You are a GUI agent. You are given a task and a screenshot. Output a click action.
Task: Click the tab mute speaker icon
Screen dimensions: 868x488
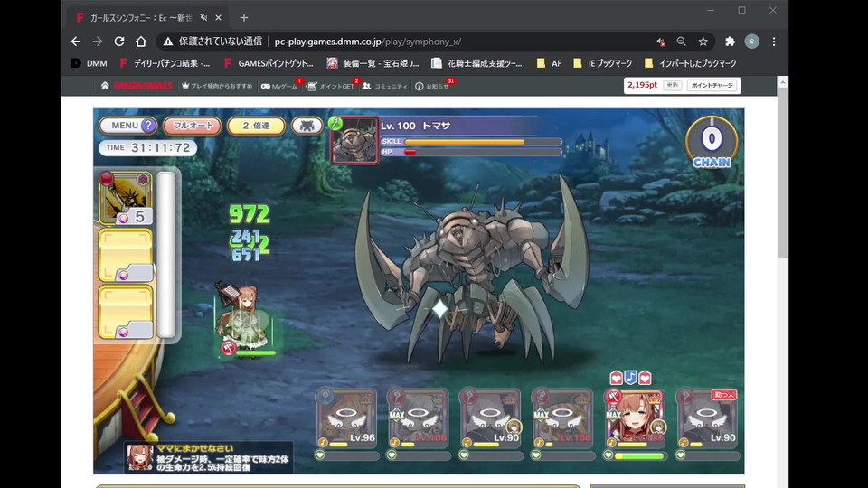coord(203,18)
